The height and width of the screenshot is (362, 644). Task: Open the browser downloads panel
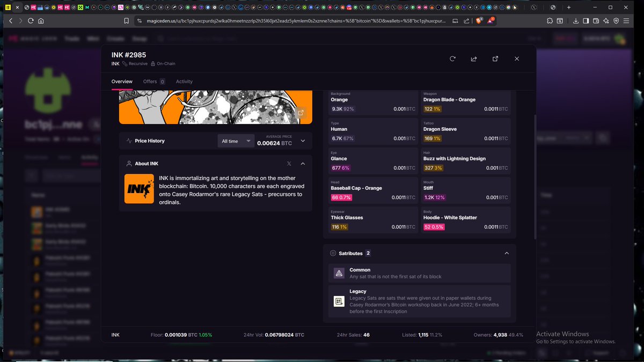coord(575,21)
